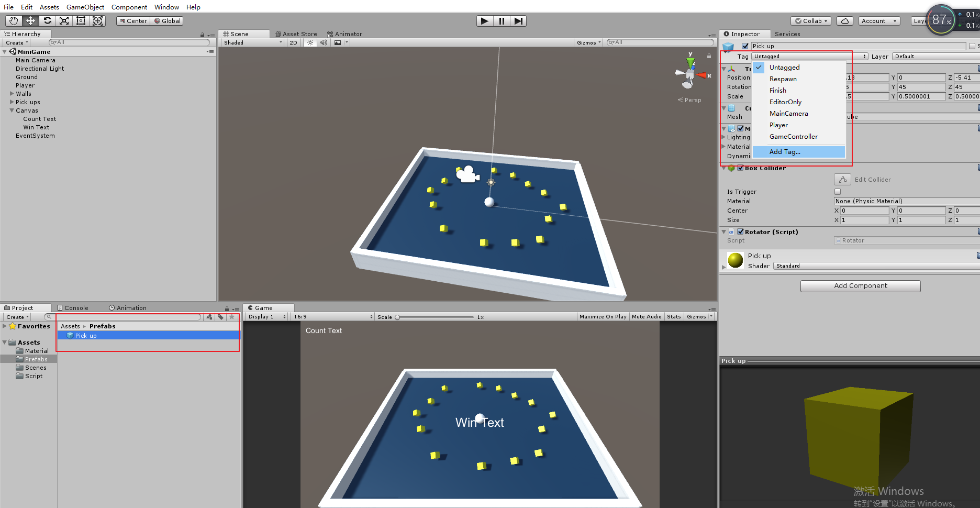Collapse the Canvas hierarchy item

[12, 111]
